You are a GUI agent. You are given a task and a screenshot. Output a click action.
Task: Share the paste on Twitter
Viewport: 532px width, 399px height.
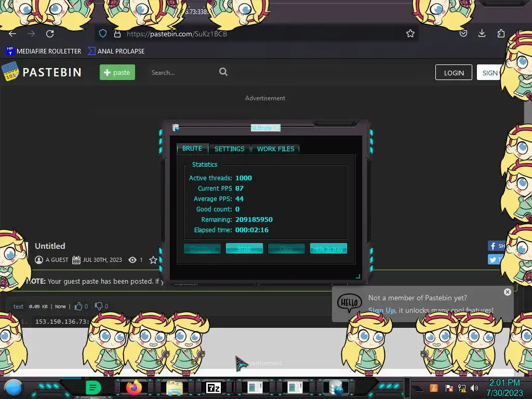[496, 259]
